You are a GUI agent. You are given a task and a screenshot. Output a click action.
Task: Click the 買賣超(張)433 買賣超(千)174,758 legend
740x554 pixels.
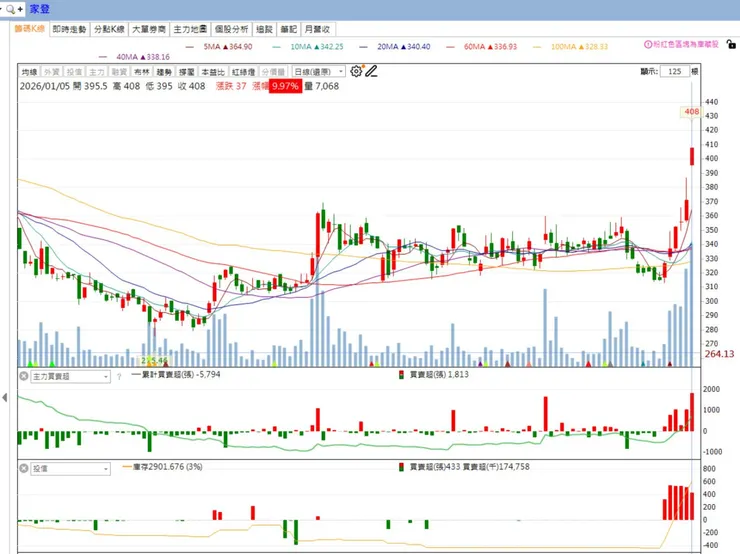(x=464, y=467)
